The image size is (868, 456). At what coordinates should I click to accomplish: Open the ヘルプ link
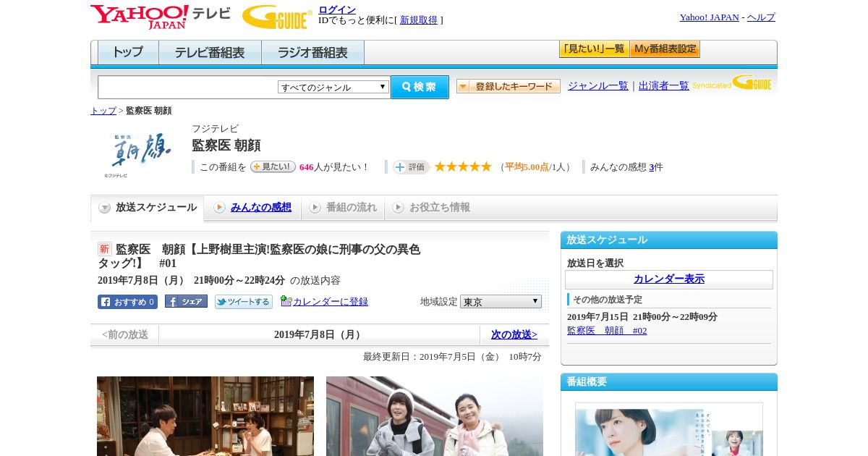click(x=761, y=17)
